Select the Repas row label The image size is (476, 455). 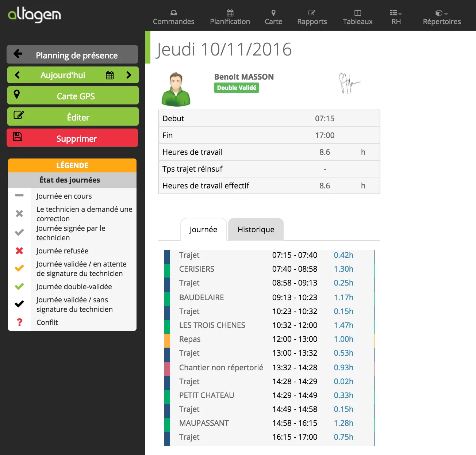click(190, 339)
